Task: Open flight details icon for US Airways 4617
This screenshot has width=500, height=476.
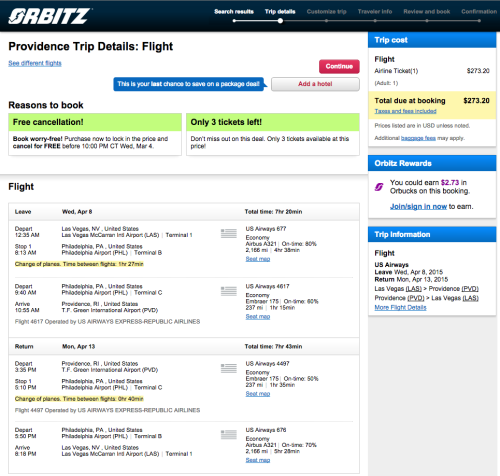Action: pyautogui.click(x=229, y=291)
